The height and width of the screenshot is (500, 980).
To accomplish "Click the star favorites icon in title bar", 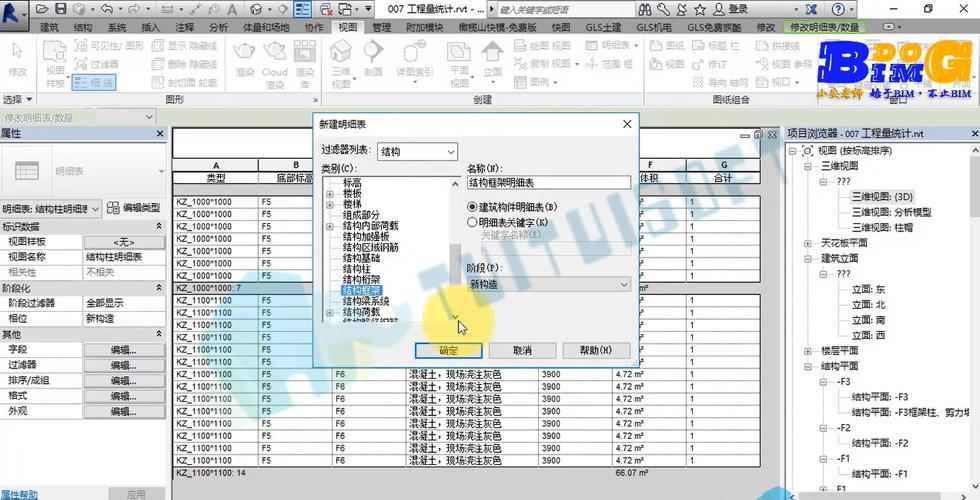I will (x=700, y=9).
